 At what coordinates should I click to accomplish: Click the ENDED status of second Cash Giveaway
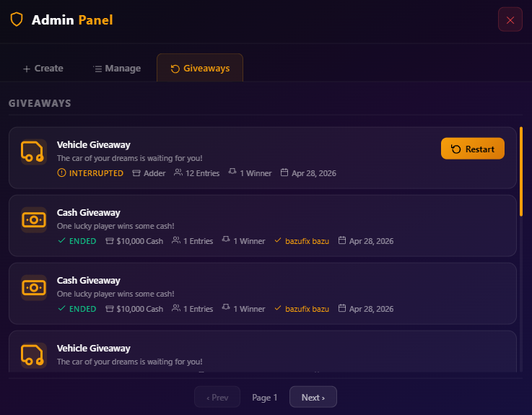pos(82,309)
